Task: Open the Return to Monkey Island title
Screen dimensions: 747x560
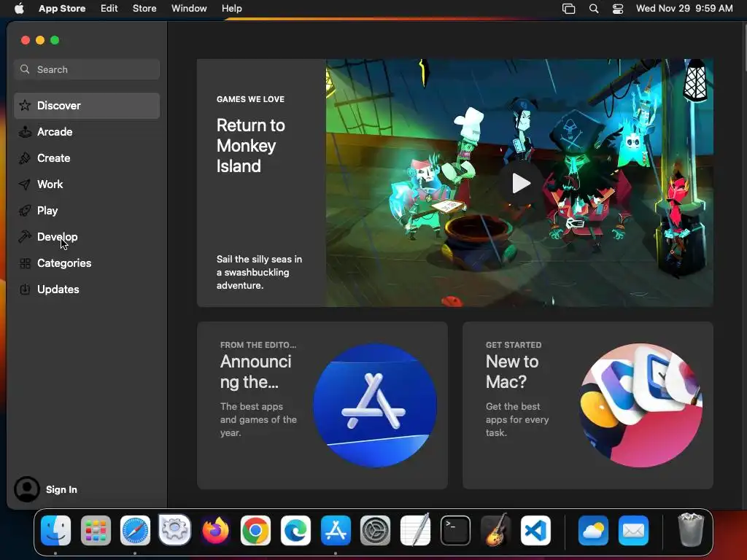Action: [x=251, y=146]
